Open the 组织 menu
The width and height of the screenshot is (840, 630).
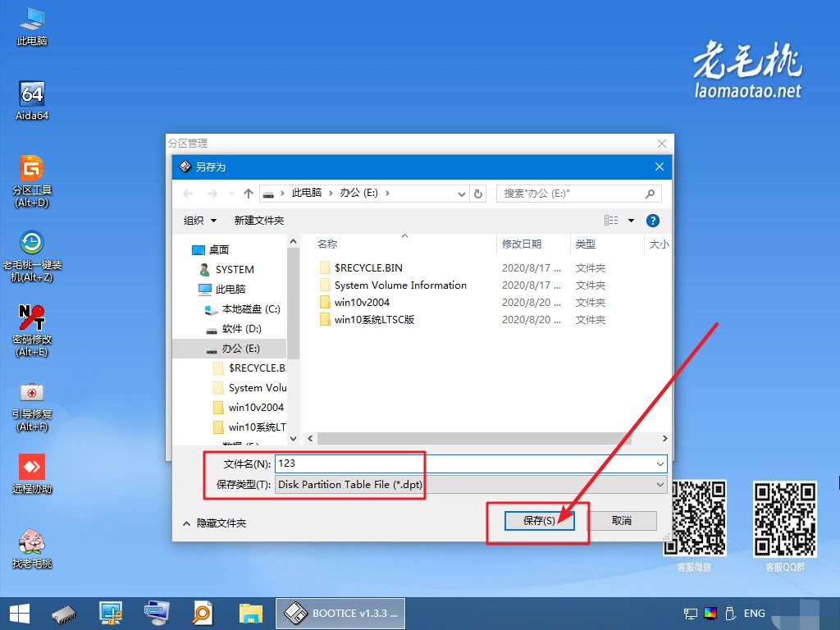tap(200, 220)
